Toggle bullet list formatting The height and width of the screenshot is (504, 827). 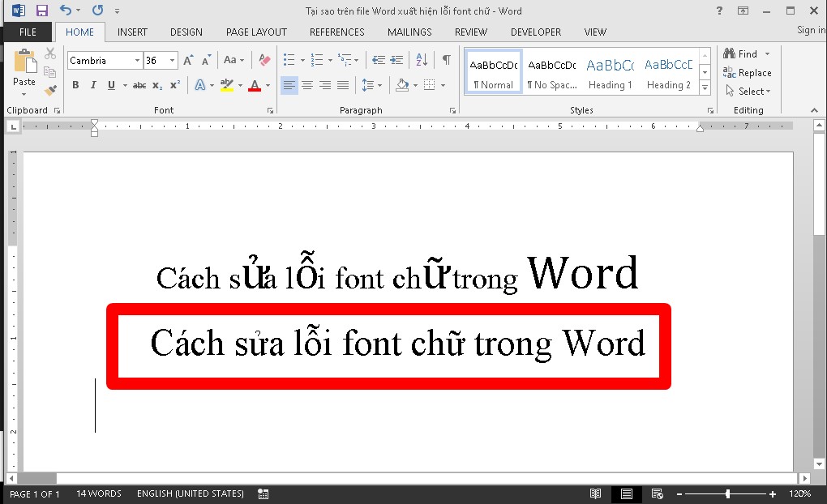tap(289, 60)
